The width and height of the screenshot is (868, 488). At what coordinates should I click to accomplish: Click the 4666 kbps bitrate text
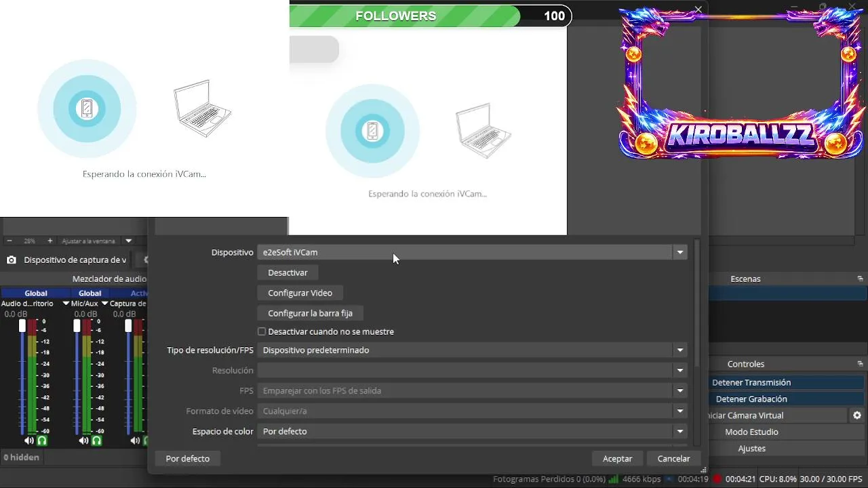(642, 479)
